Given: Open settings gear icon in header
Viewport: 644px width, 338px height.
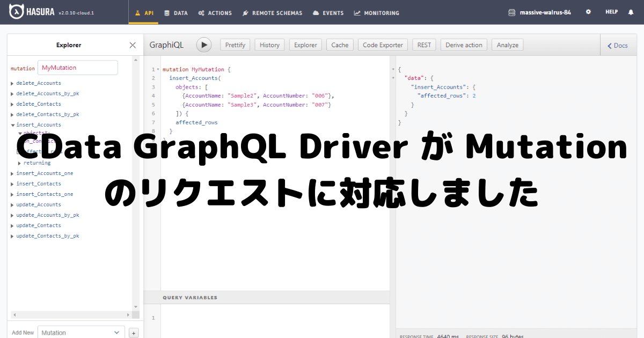Looking at the screenshot, I should click(588, 12).
